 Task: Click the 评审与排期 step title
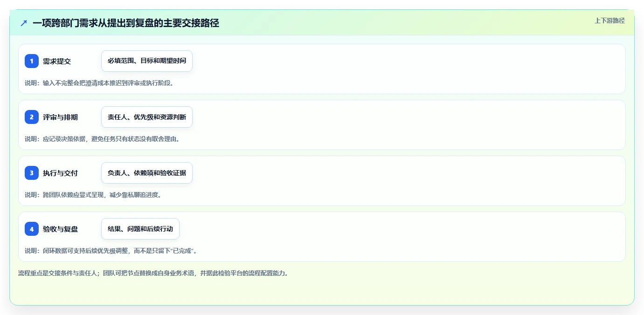click(60, 117)
